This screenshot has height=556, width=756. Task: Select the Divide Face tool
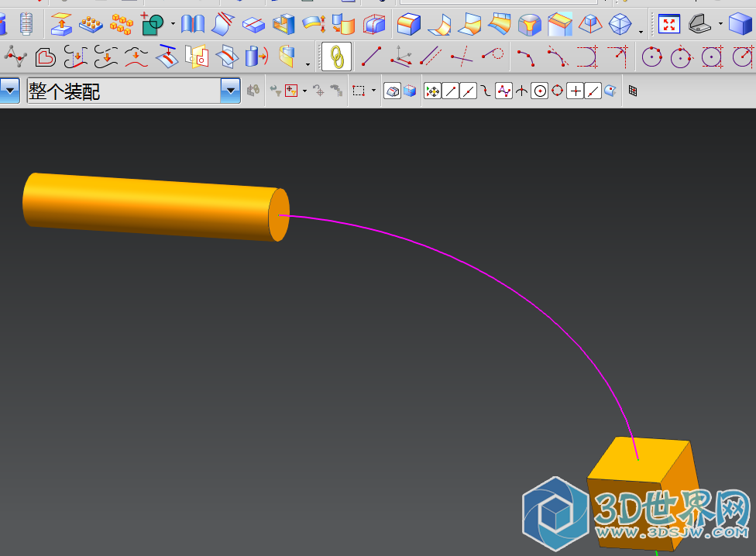tap(253, 23)
